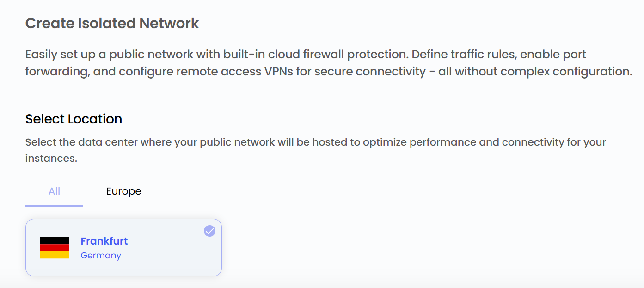The image size is (644, 288).
Task: Click the active underline beneath All tab
Action: point(55,206)
